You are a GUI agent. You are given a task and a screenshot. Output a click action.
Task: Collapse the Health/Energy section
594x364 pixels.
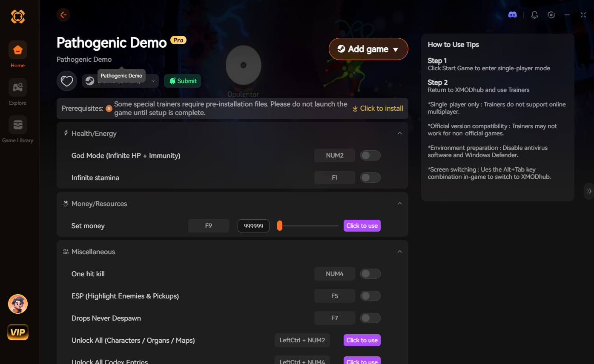[400, 133]
